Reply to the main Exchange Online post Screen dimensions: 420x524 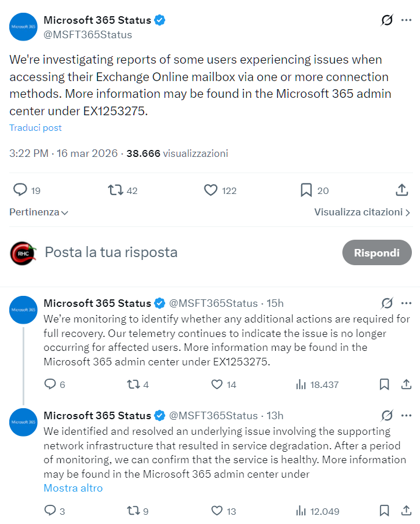[x=20, y=190]
